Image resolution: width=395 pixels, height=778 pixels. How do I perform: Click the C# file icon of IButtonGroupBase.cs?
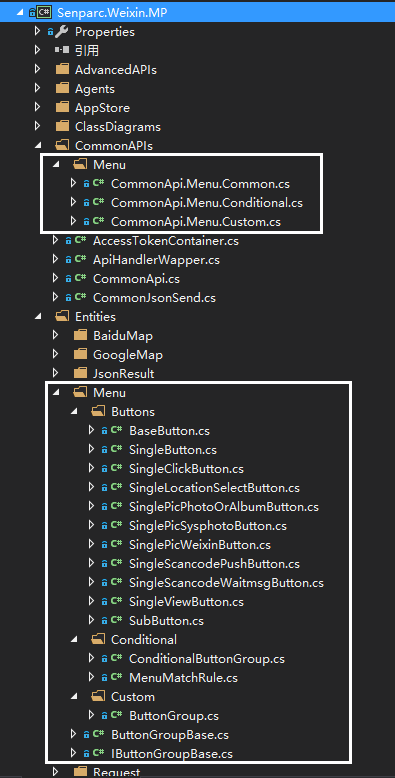coord(98,753)
